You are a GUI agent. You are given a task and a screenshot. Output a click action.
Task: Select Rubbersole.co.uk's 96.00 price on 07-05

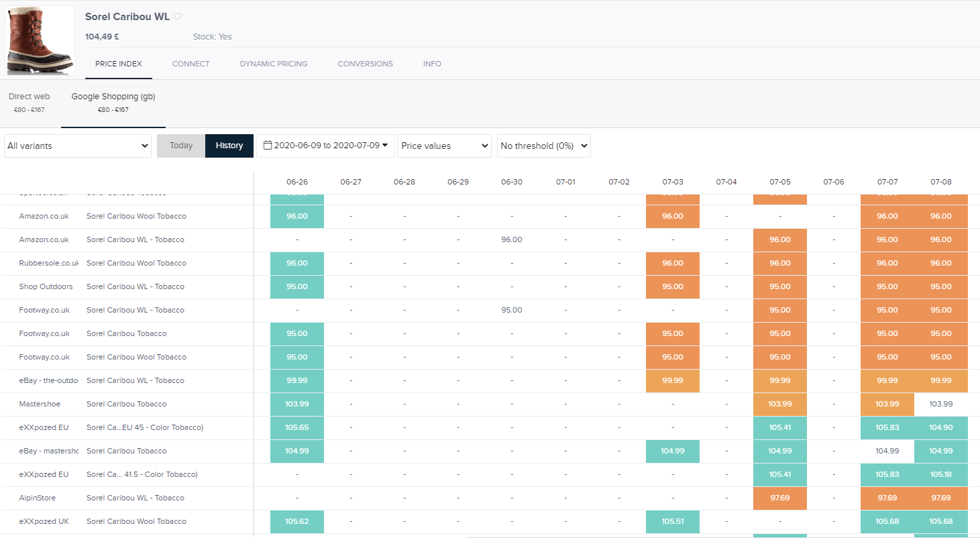pos(780,264)
